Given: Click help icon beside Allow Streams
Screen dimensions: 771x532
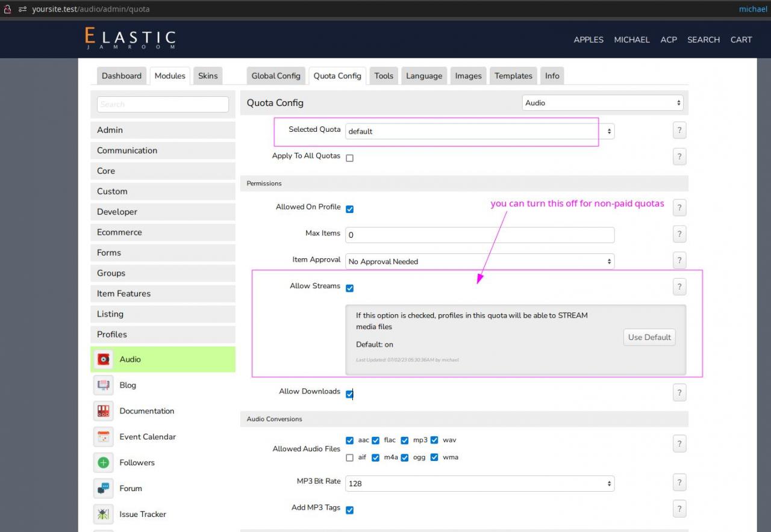Looking at the screenshot, I should pyautogui.click(x=679, y=287).
